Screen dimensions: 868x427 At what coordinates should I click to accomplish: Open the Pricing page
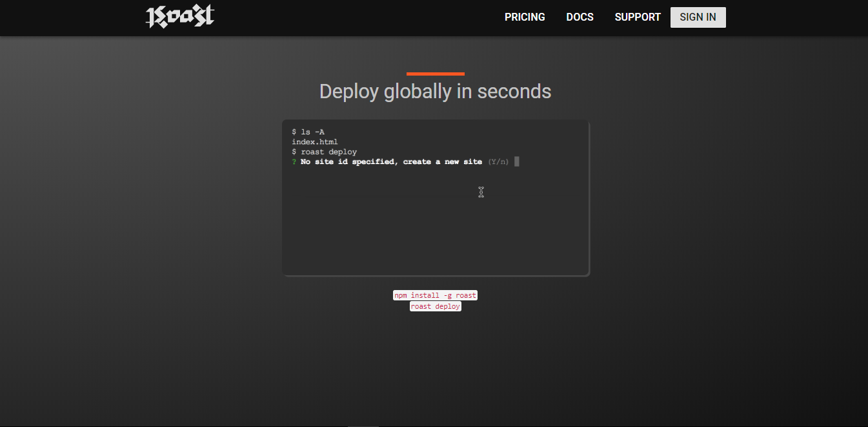[x=525, y=17]
